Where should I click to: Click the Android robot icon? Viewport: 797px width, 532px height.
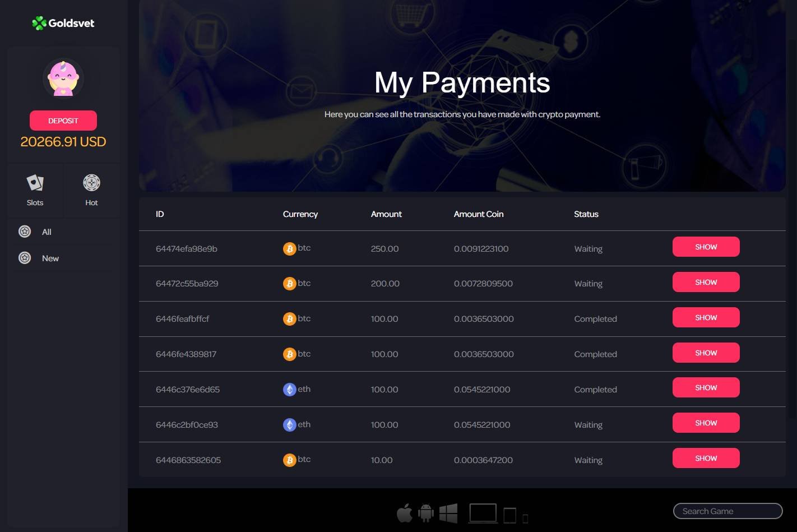pos(426,513)
